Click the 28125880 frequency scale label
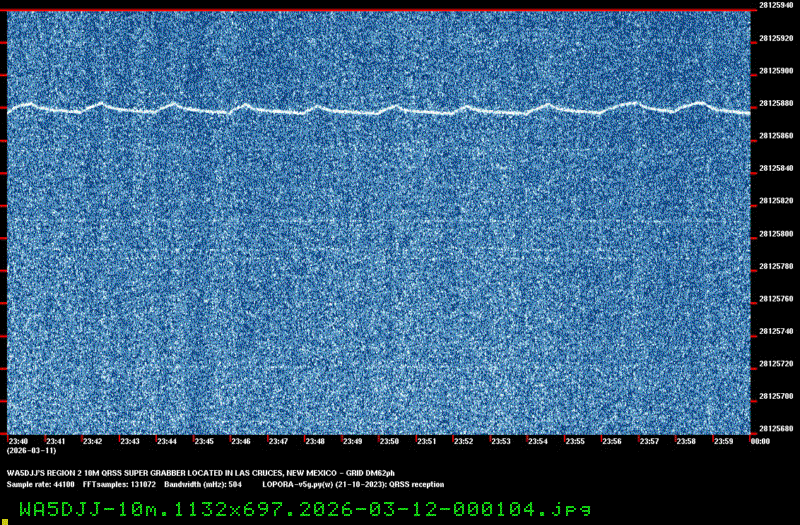Image resolution: width=800 pixels, height=525 pixels. tap(776, 104)
